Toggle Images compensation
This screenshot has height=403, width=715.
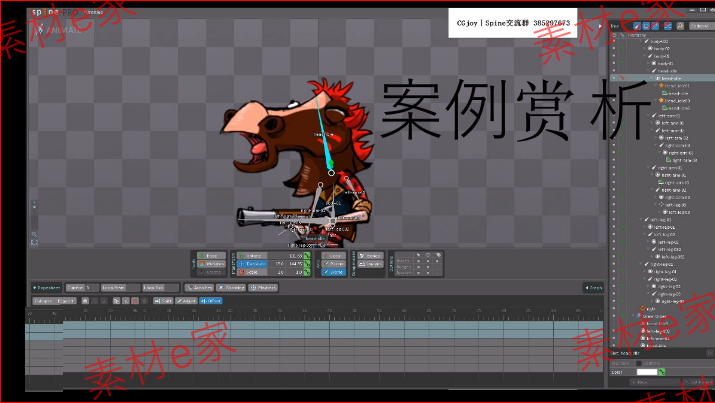pyautogui.click(x=370, y=264)
